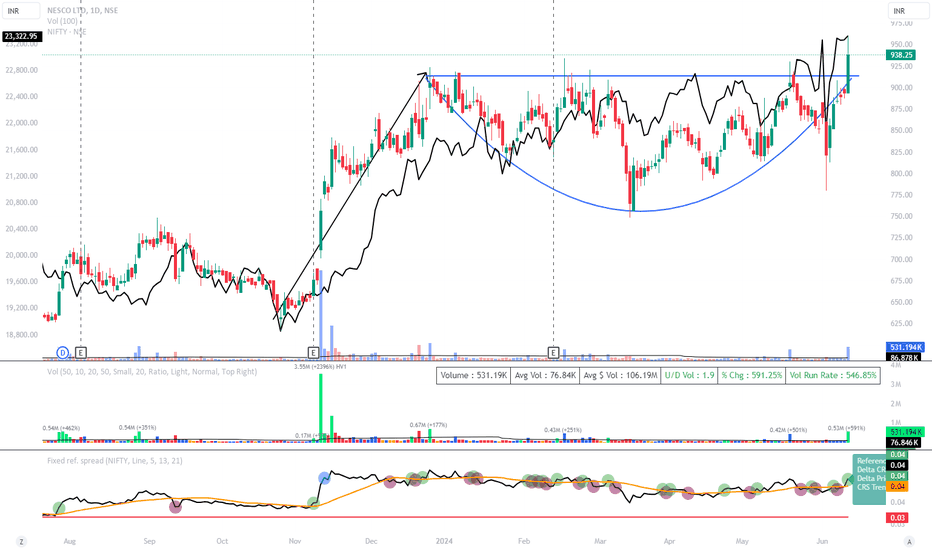Click the Avg $ Vol : 106.19M cell

click(620, 376)
